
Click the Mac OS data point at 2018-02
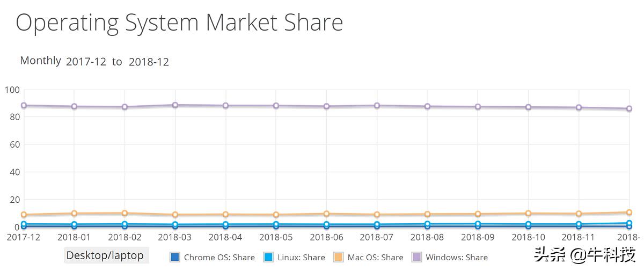[x=125, y=214]
